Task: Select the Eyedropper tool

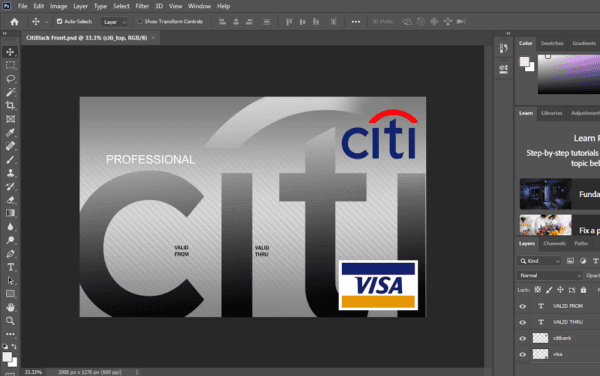Action: (x=10, y=132)
